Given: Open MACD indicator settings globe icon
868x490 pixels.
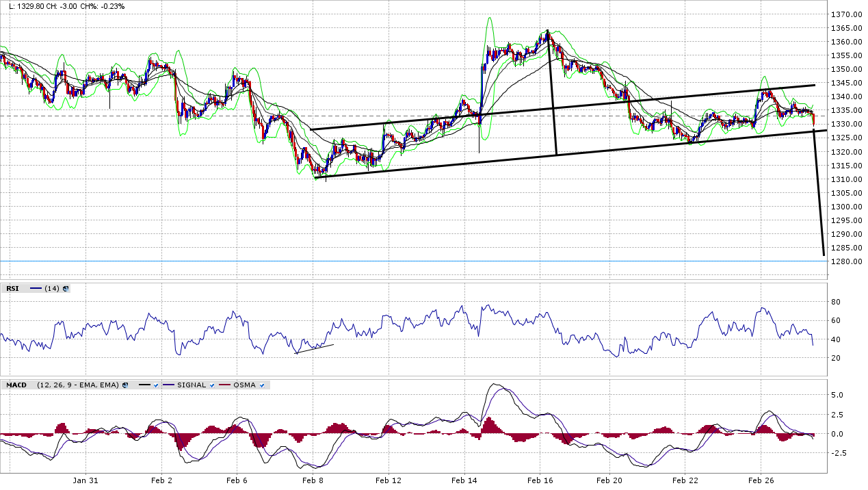Looking at the screenshot, I should point(125,385).
